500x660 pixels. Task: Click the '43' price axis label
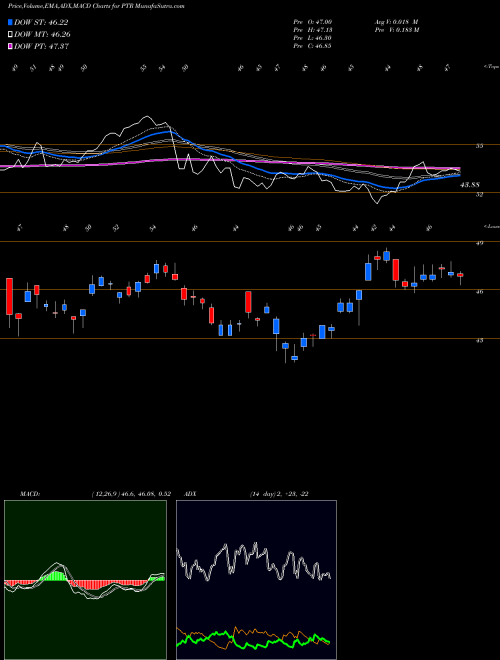(479, 340)
